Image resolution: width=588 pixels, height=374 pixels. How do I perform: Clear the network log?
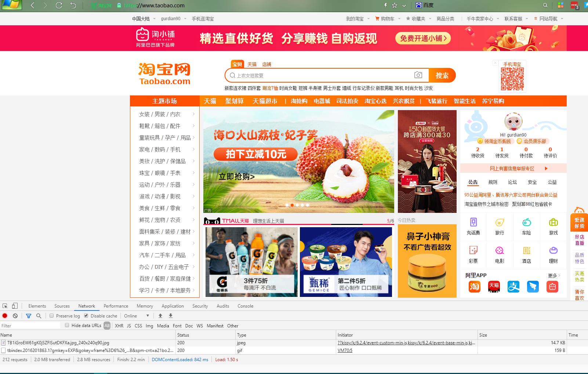[15, 316]
